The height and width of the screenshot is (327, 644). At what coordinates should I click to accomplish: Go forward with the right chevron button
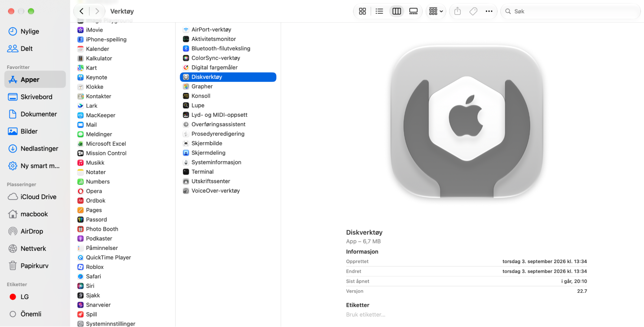coord(97,11)
